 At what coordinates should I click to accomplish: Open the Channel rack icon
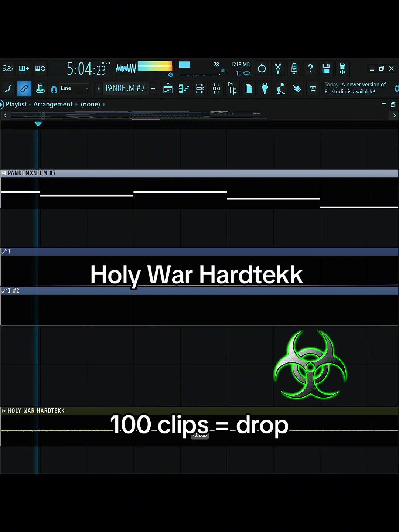tap(200, 89)
